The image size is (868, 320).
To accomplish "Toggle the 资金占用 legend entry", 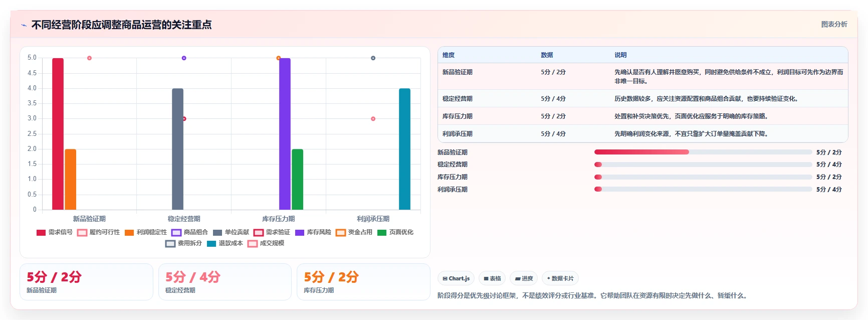I will click(x=354, y=232).
